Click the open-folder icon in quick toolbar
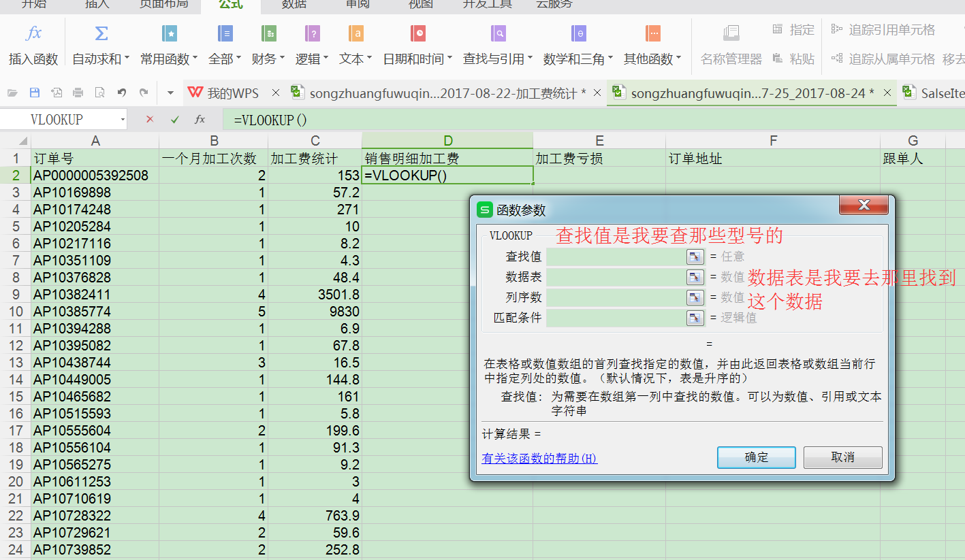 click(12, 93)
